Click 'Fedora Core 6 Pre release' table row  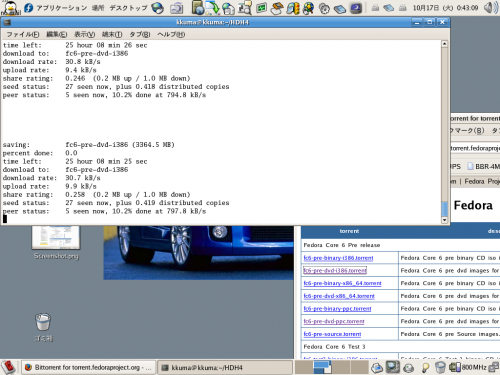(400, 245)
